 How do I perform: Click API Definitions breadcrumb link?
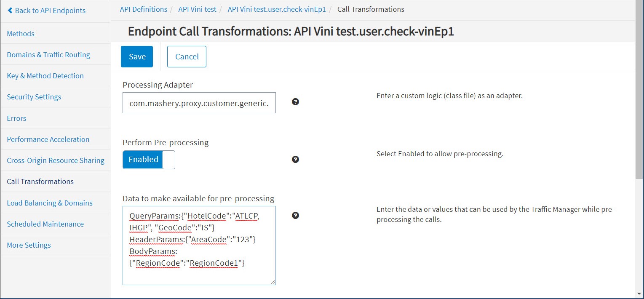tap(143, 9)
